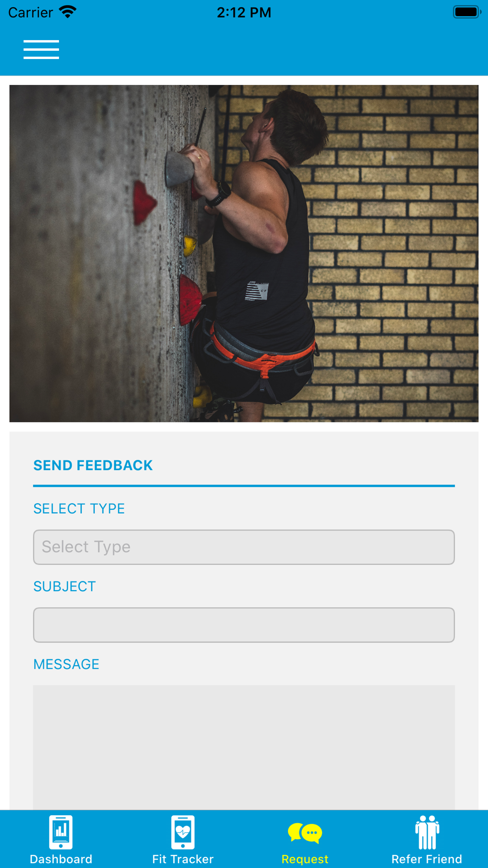This screenshot has width=488, height=868.
Task: Focus the Message text area
Action: coord(244,747)
